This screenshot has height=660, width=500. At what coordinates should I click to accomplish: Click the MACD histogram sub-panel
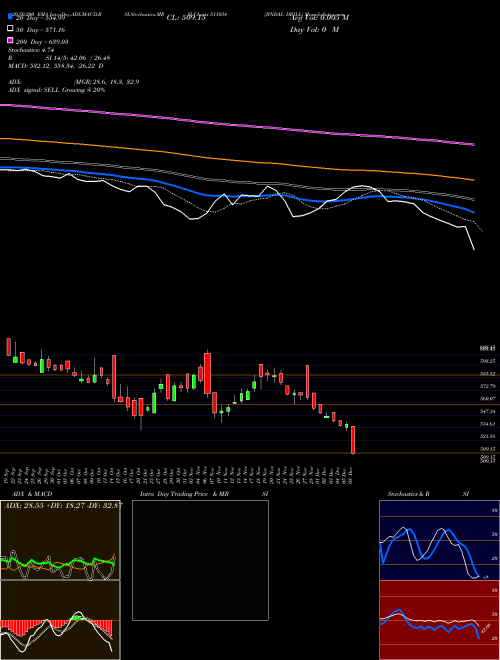pos(60,620)
